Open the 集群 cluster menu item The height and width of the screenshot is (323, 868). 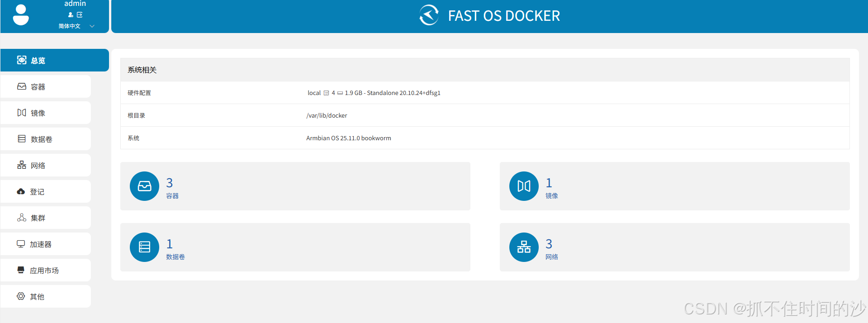pyautogui.click(x=46, y=218)
